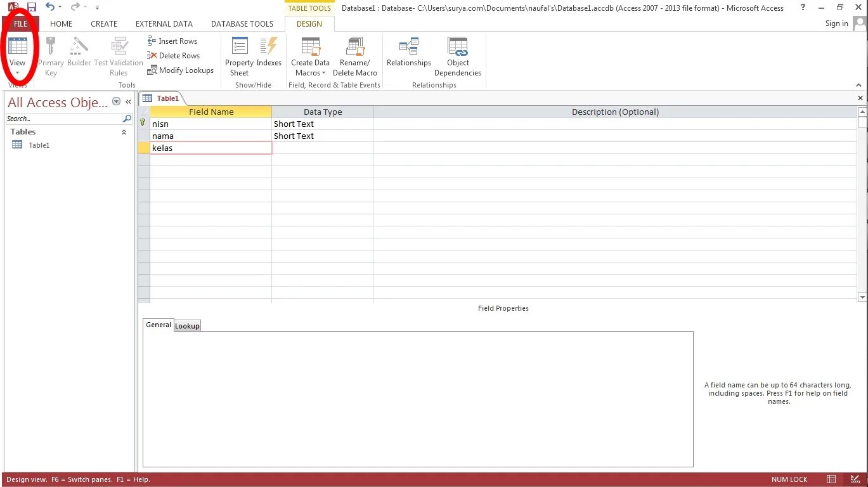Click the nisn field name cell

[x=211, y=124]
